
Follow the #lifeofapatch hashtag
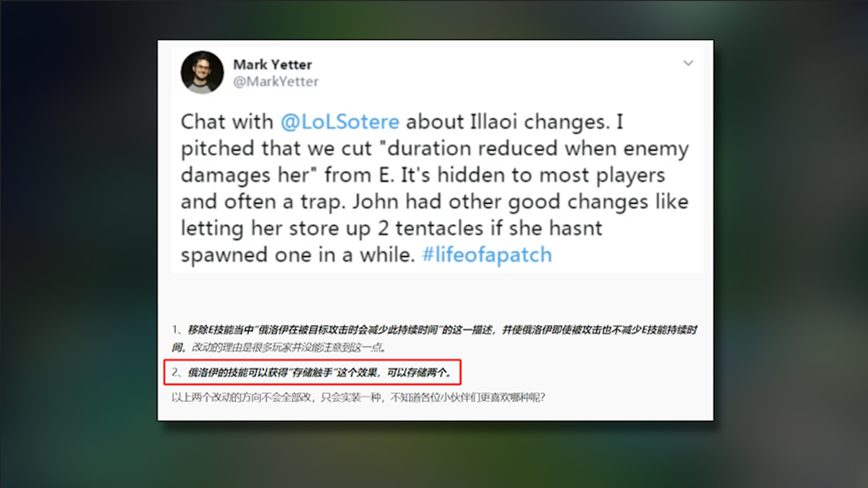click(487, 255)
